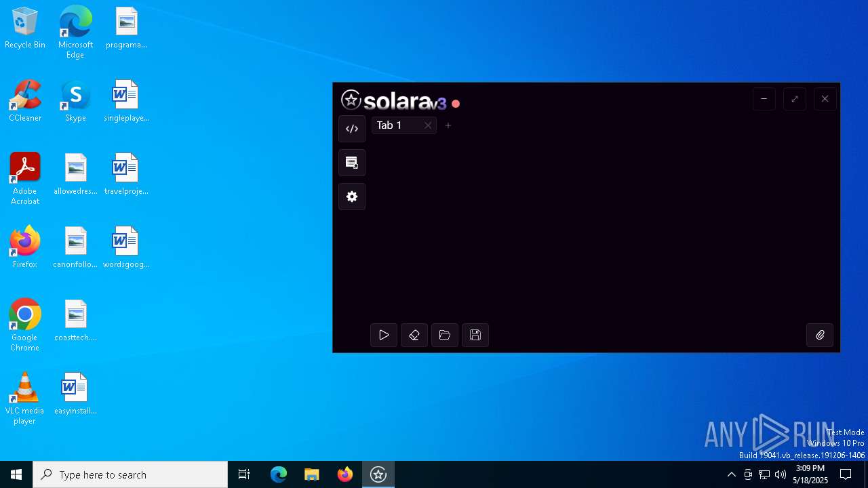This screenshot has width=868, height=488.
Task: Save the script with the disk button
Action: [475, 335]
